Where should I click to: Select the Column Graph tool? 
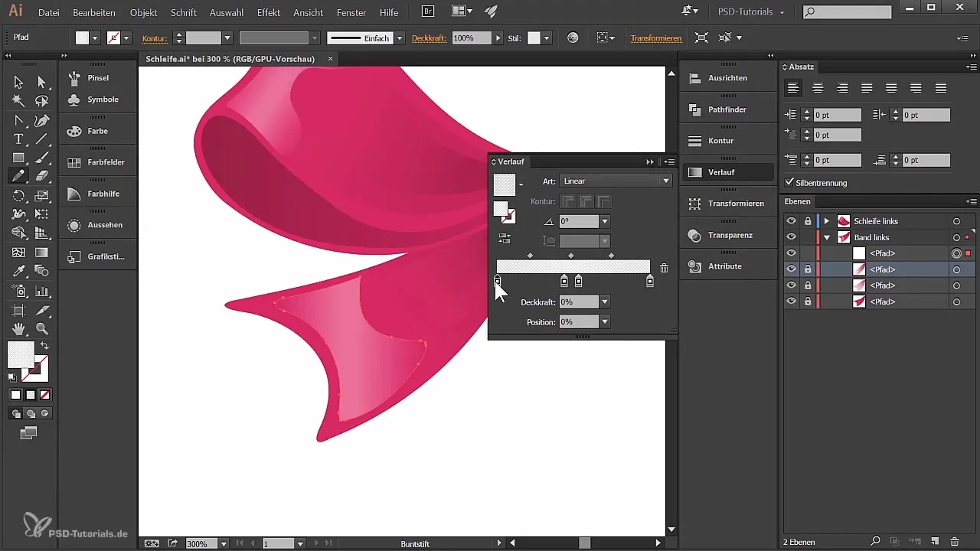41,291
